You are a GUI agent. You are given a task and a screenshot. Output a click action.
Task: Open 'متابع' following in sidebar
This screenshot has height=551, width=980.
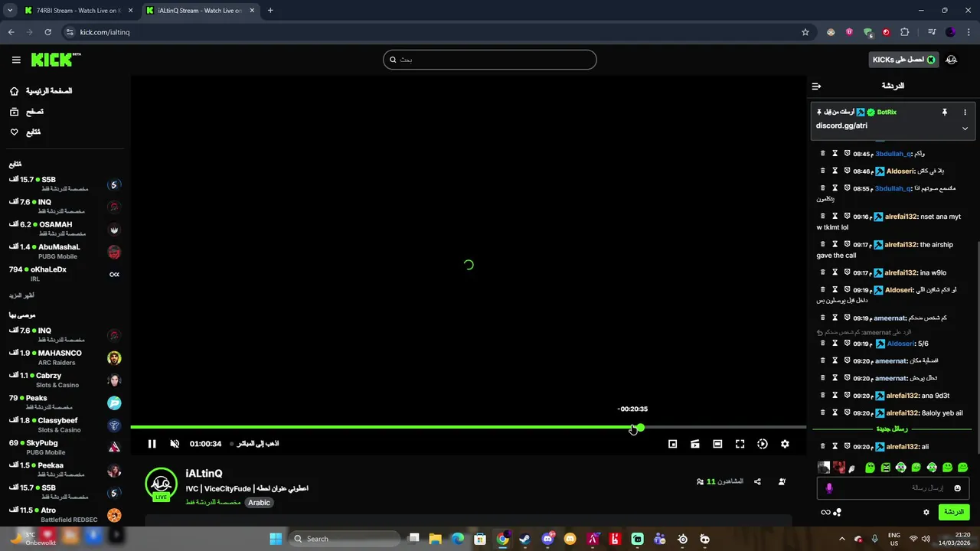pos(24,132)
